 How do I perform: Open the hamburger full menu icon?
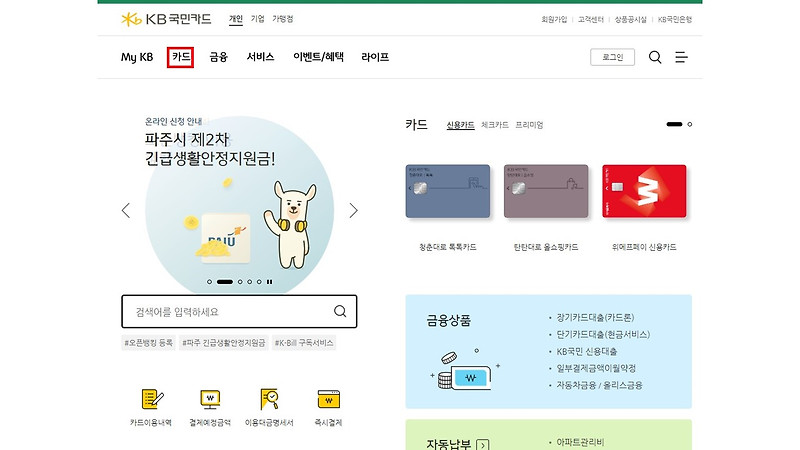click(x=681, y=57)
